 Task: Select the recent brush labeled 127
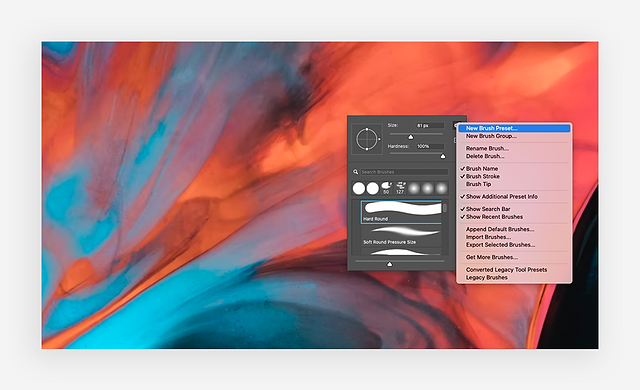click(400, 188)
